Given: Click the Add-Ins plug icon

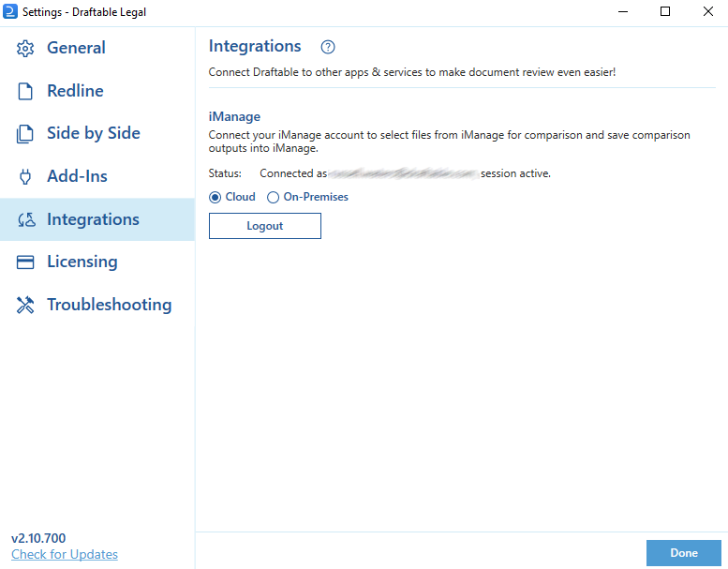Looking at the screenshot, I should point(25,176).
